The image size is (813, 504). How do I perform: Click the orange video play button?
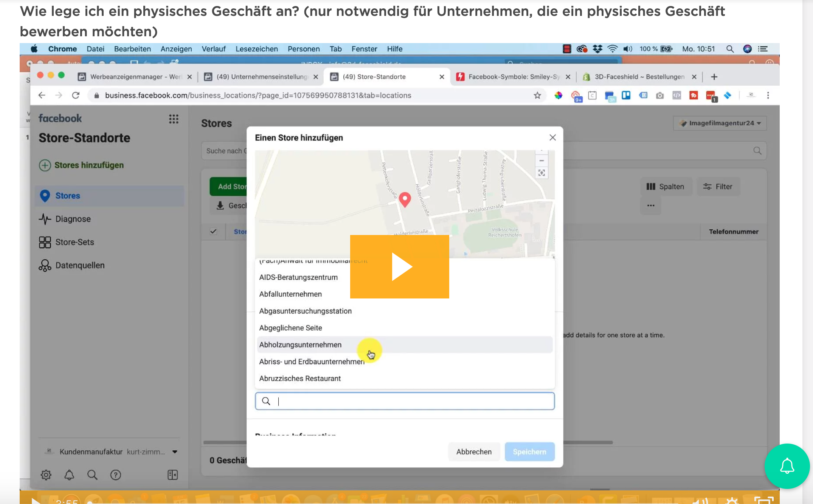399,267
